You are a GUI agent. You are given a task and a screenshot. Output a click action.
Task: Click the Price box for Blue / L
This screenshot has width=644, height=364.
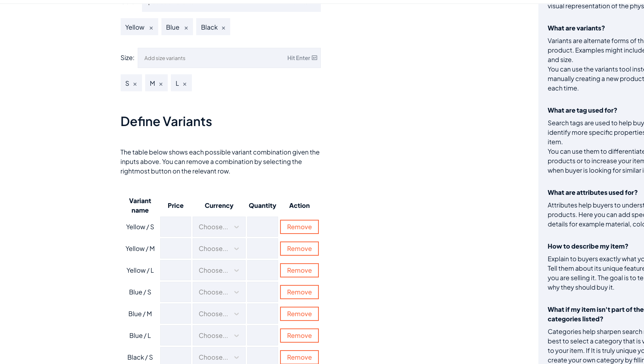click(175, 335)
